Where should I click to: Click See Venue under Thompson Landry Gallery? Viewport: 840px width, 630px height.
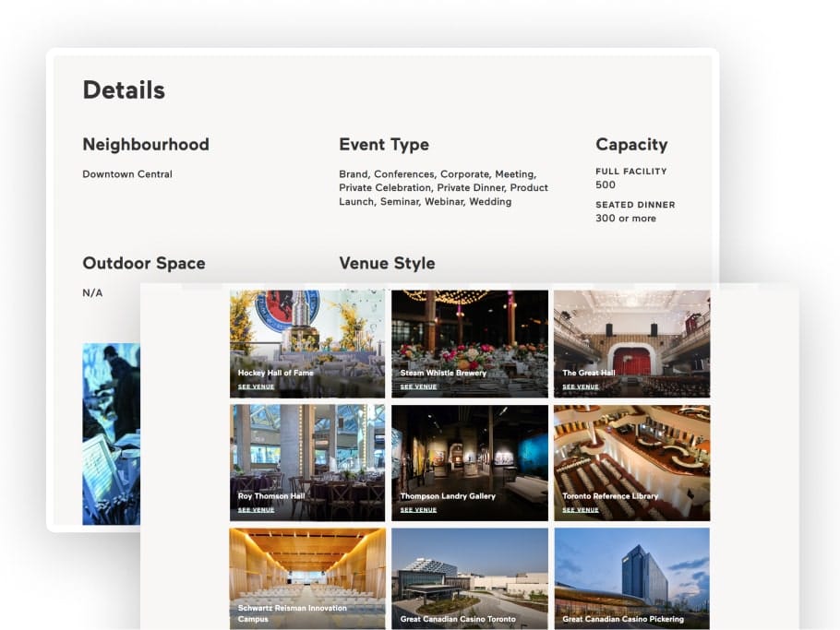point(418,509)
